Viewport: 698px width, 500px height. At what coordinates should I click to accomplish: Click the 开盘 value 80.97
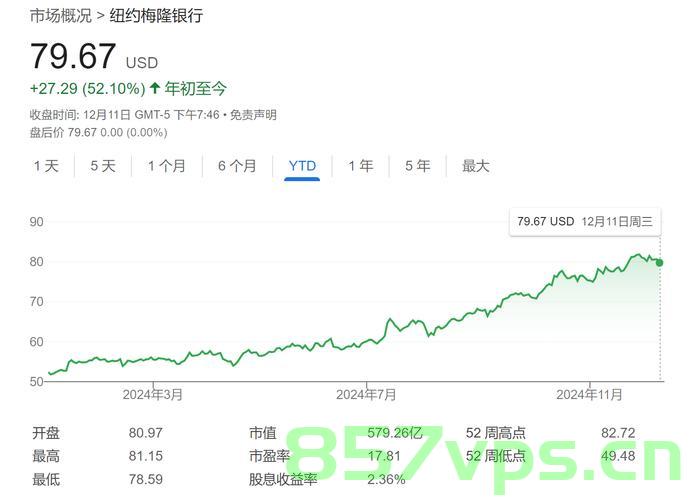[x=146, y=433]
